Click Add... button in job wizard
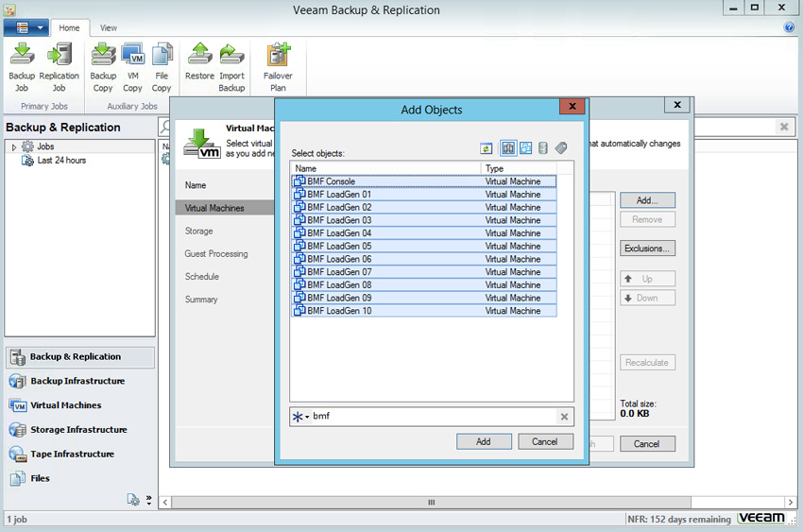This screenshot has height=532, width=803. click(x=647, y=200)
